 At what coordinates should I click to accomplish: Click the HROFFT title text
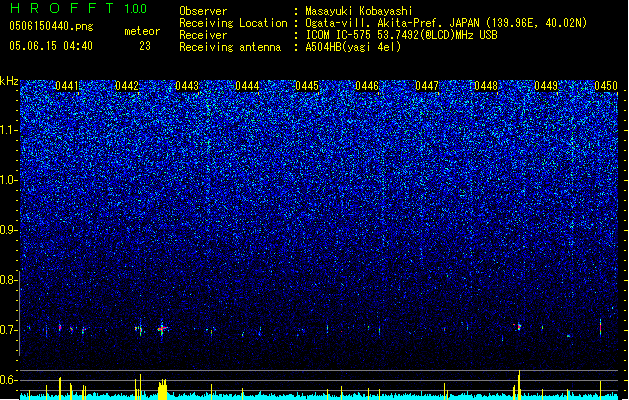[x=63, y=8]
